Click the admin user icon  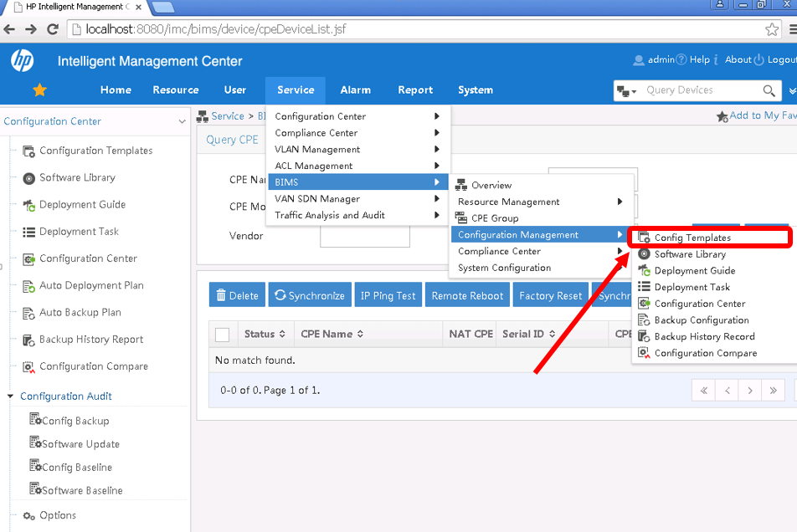[639, 60]
